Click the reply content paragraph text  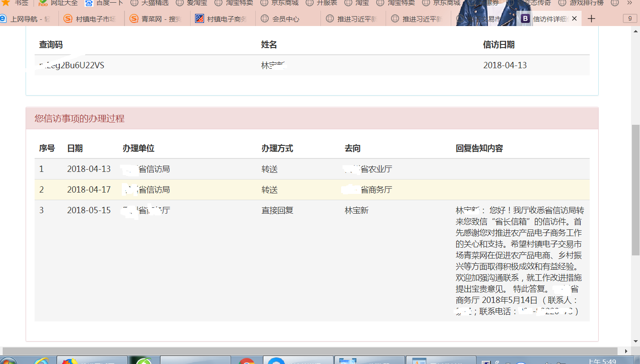520,261
